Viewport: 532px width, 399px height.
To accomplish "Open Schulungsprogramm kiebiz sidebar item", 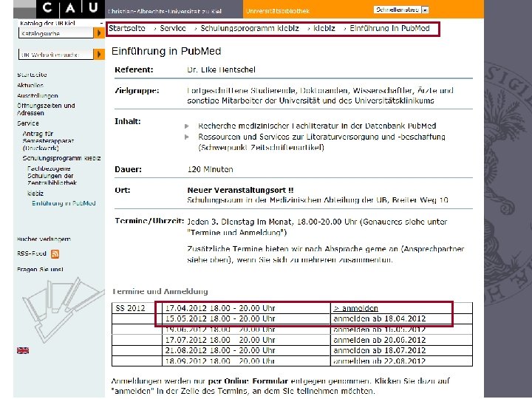I will click(x=62, y=158).
